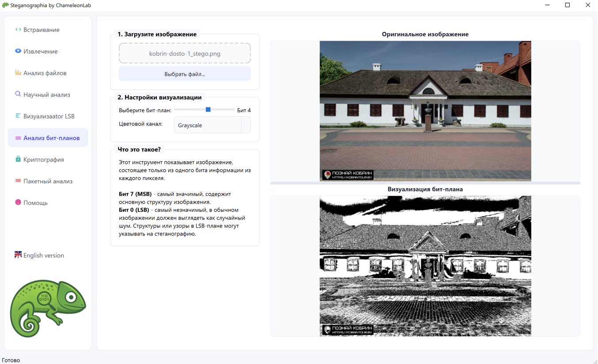Click the 2. Настройки визуализации heading
This screenshot has height=364, width=598.
(160, 97)
